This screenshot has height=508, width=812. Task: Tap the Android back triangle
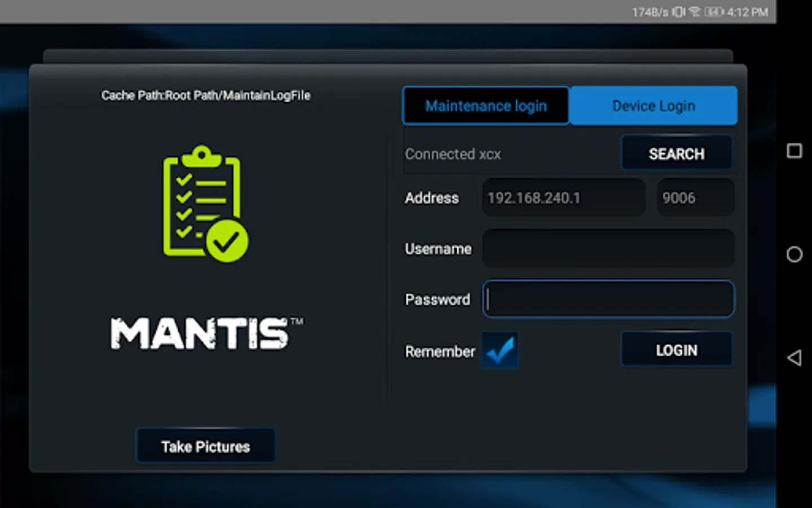tap(795, 358)
